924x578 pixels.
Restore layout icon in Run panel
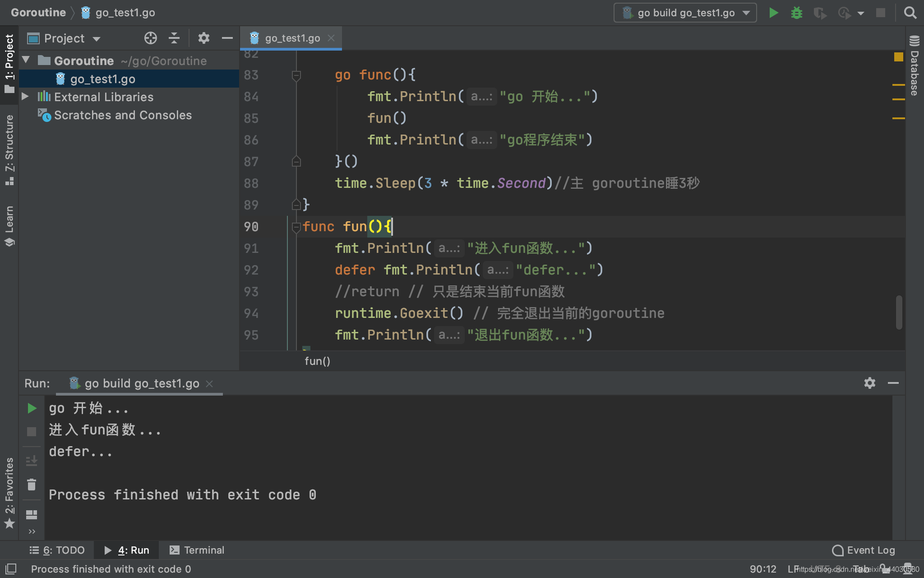(32, 514)
